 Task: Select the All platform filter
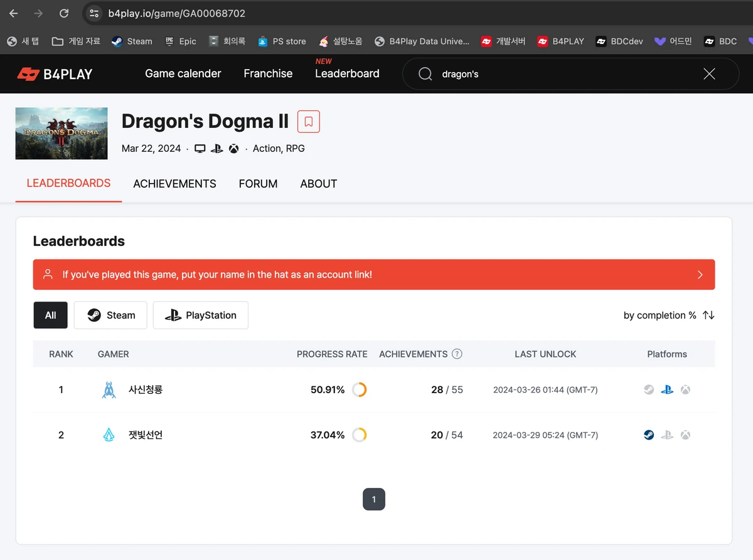(x=50, y=315)
